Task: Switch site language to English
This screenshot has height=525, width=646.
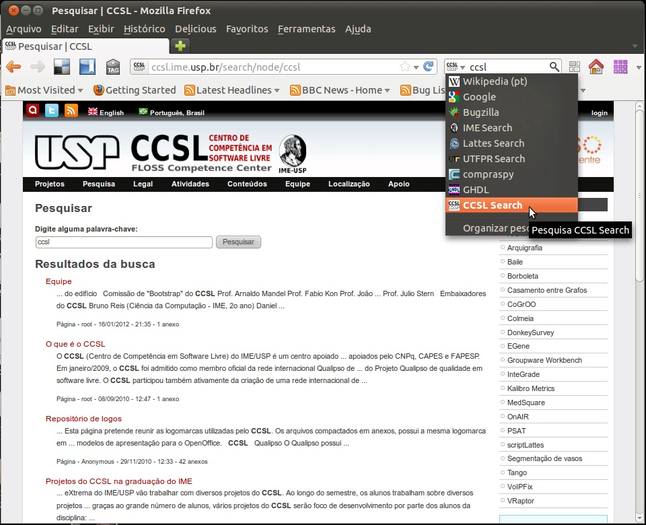Action: 106,112
